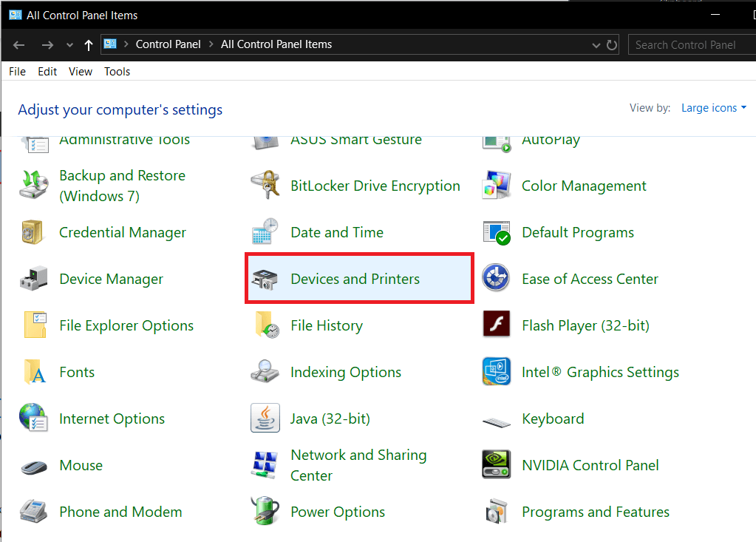The width and height of the screenshot is (756, 542).
Task: Click the Control Panel breadcrumb segment
Action: tap(168, 44)
